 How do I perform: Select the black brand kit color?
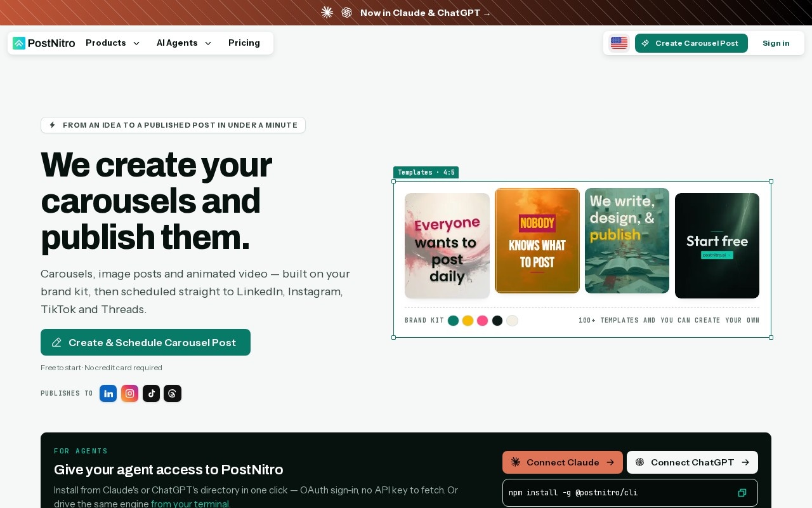[x=497, y=321]
